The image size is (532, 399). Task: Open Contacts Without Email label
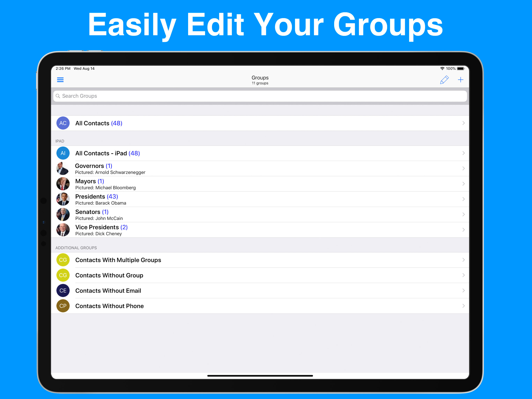point(108,291)
